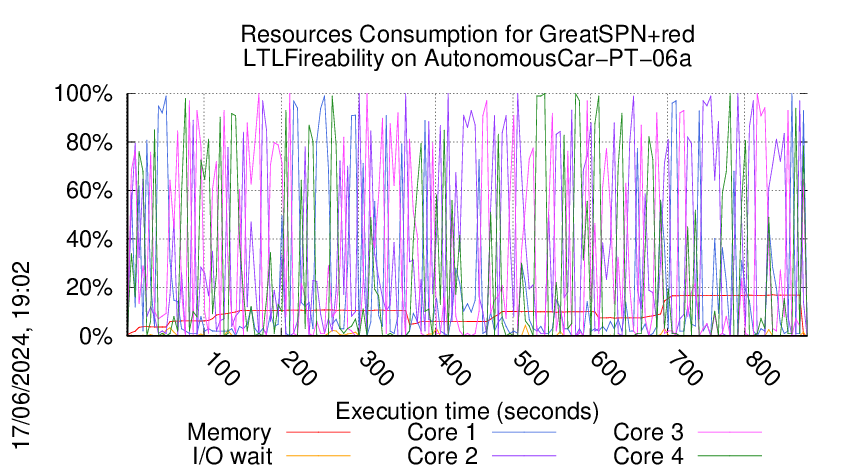The width and height of the screenshot is (850, 475).
Task: Click the 'Core 3' legend label
Action: click(648, 432)
